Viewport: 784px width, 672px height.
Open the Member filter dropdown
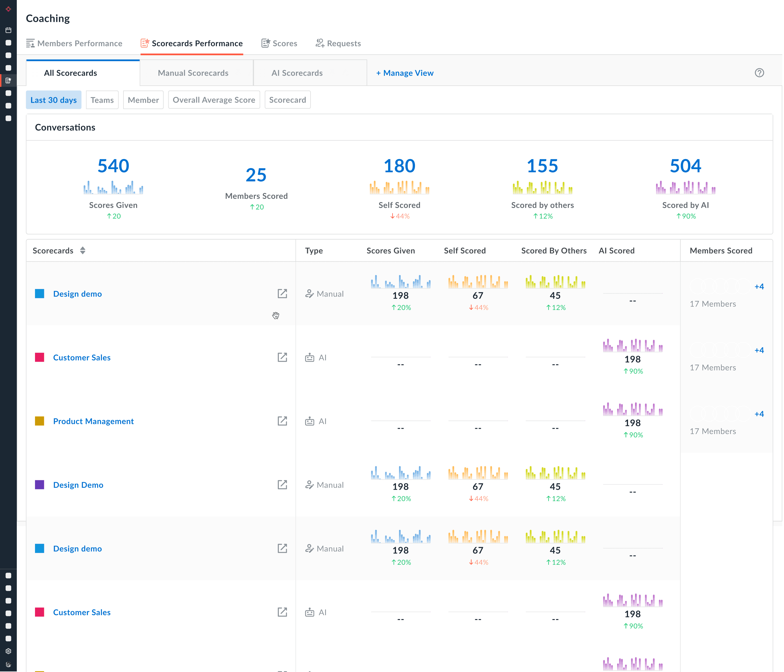[143, 100]
